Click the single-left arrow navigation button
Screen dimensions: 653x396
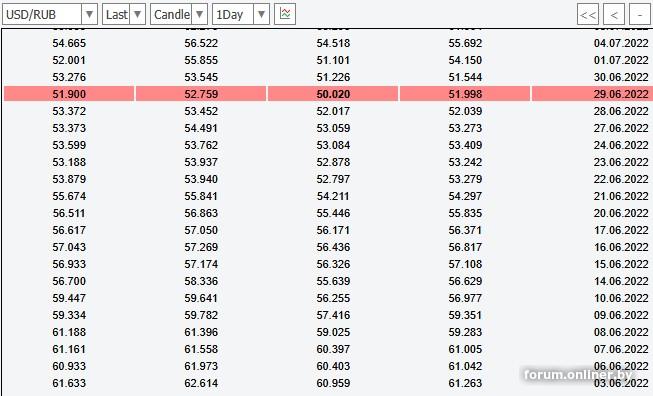point(614,15)
